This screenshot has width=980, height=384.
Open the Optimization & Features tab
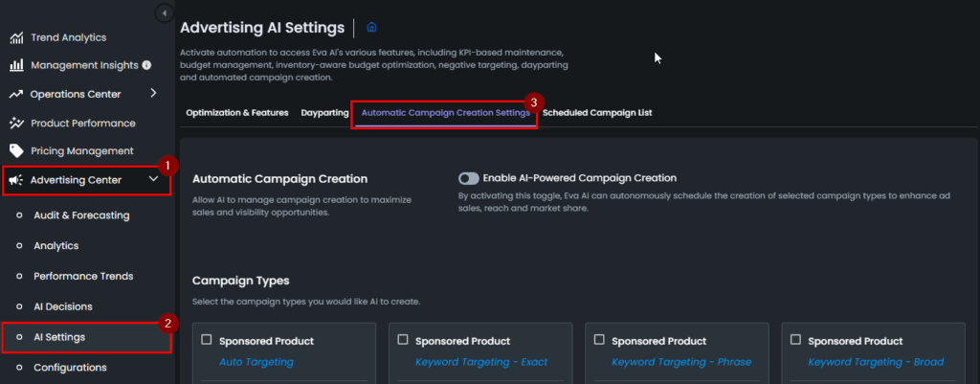click(x=237, y=113)
